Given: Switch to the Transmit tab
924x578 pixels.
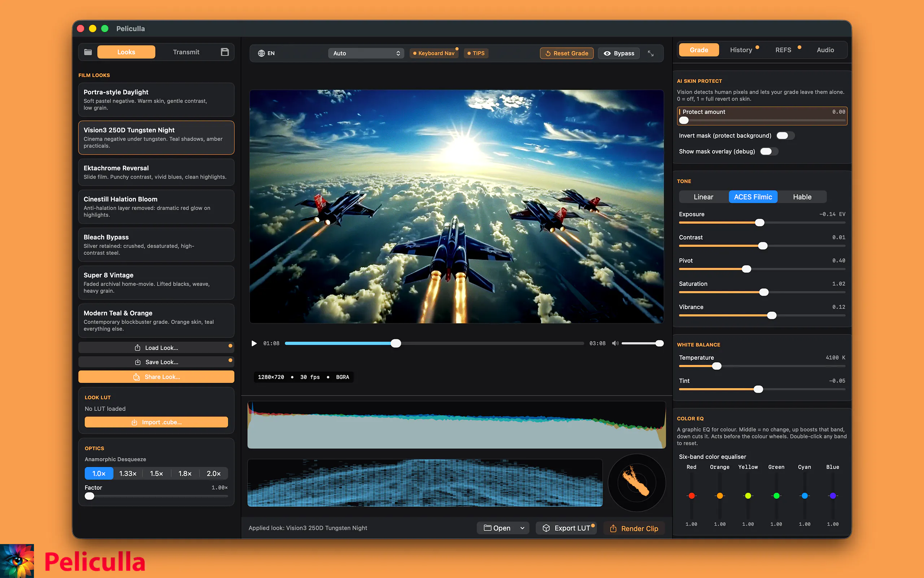Looking at the screenshot, I should [x=186, y=52].
